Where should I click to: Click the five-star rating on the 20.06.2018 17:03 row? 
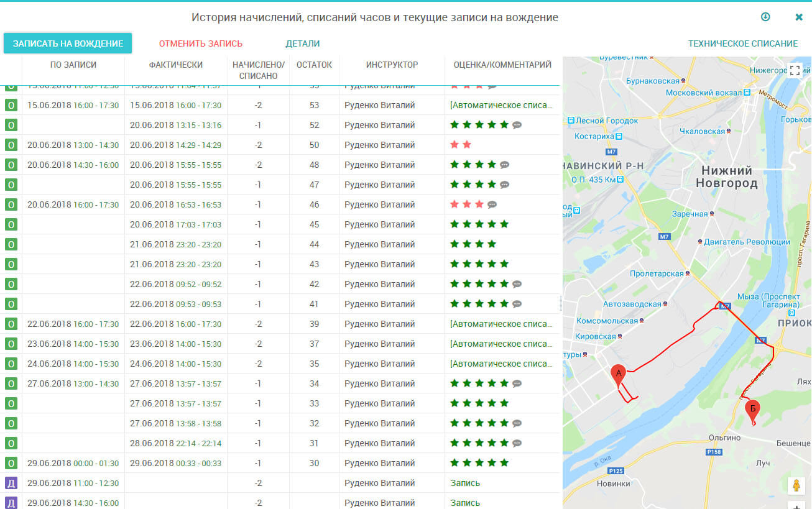point(479,224)
